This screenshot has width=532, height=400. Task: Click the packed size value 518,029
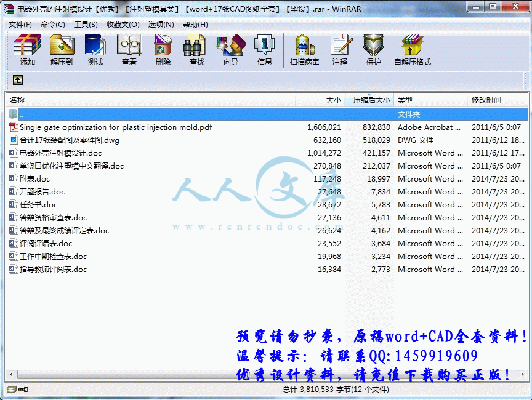click(x=376, y=140)
